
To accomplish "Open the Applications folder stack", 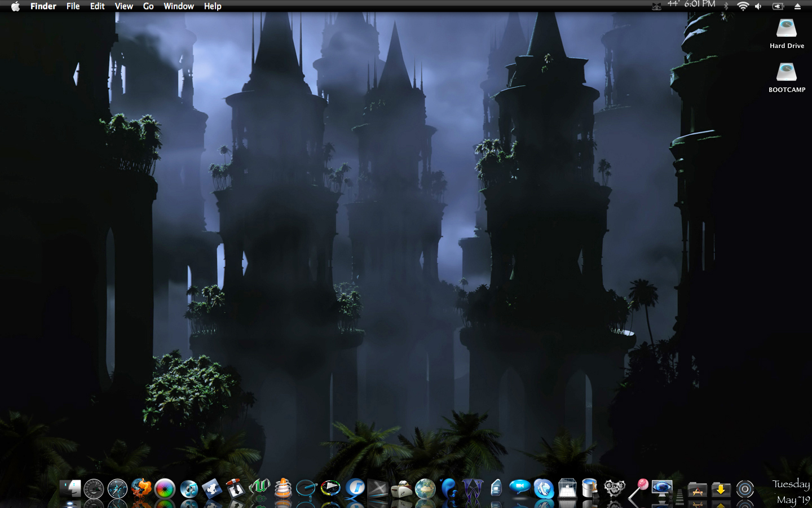I will coord(698,490).
